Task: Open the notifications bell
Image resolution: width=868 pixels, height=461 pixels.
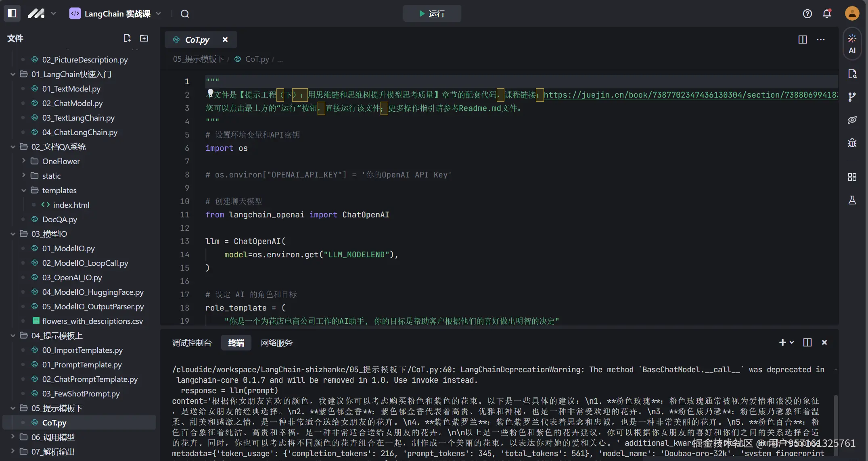Action: coord(827,14)
